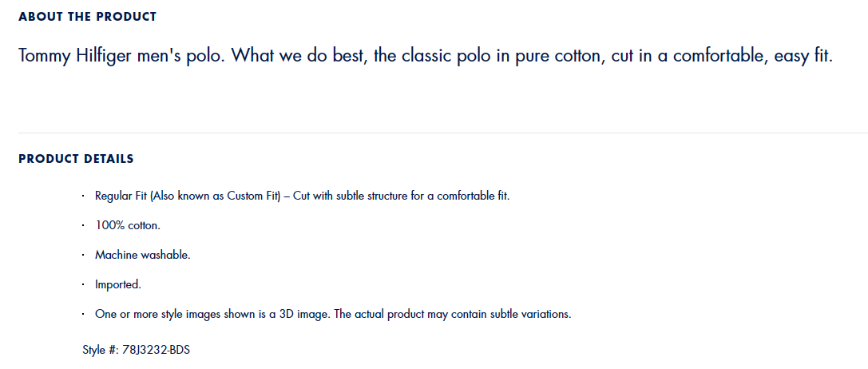Click the 3D image disclaimer line
Viewport: 868px width, 369px height.
(333, 314)
